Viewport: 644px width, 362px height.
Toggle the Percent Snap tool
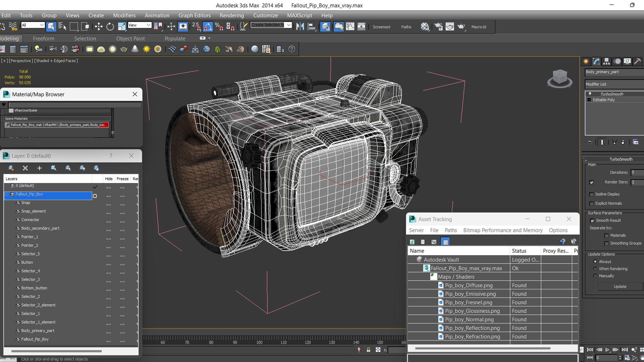coord(219,26)
